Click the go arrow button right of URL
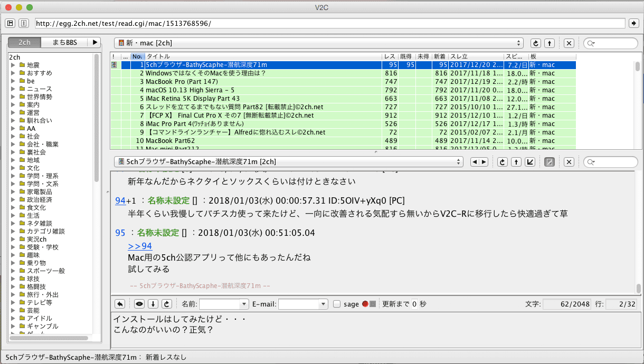 [634, 23]
